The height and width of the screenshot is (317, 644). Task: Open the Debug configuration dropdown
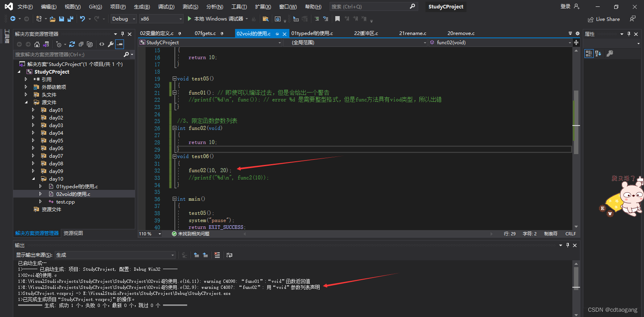click(124, 19)
